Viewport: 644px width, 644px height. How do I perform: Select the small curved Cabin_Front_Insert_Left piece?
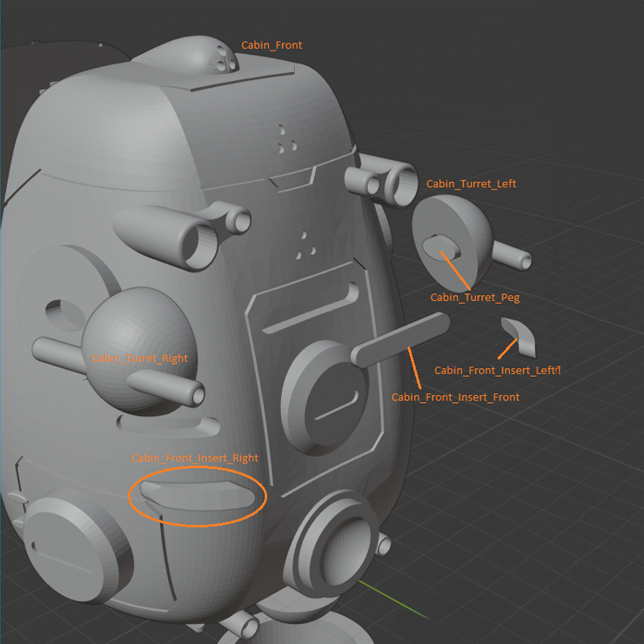(x=519, y=337)
